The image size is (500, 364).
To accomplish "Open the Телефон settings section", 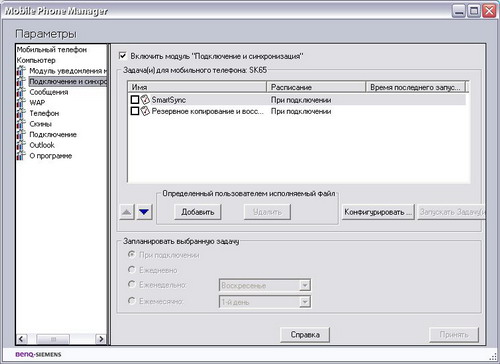I will click(44, 113).
